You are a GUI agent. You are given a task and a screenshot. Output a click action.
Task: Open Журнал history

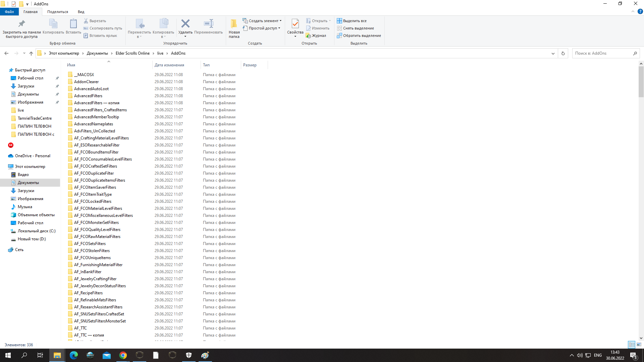(316, 36)
